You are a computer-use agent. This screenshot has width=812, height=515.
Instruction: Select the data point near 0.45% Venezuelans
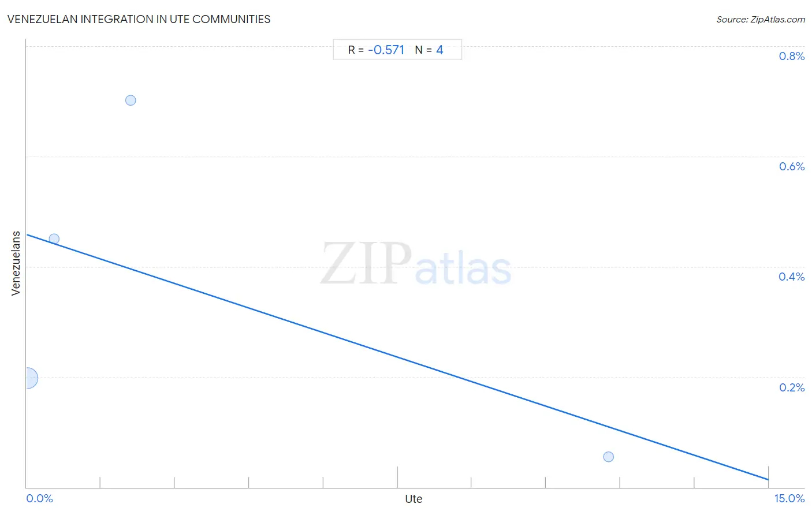[54, 239]
